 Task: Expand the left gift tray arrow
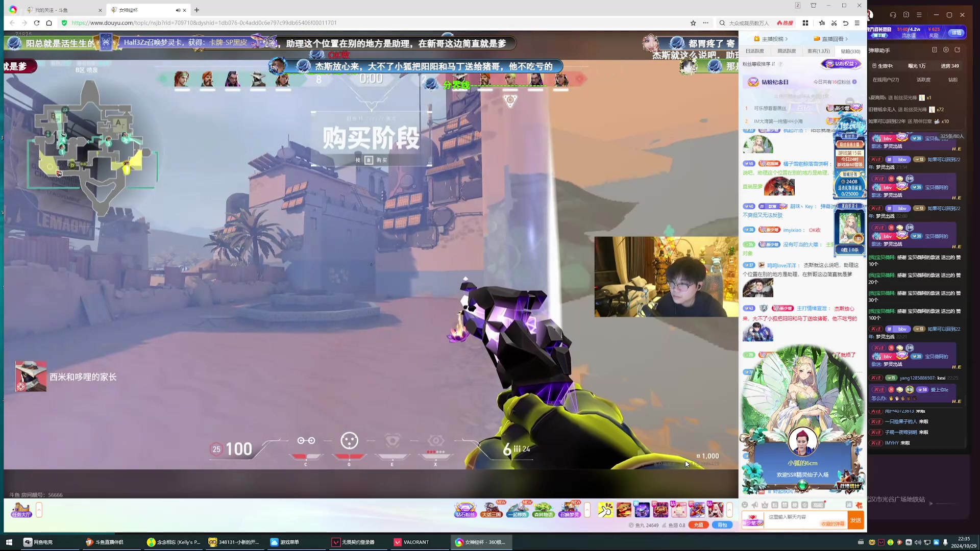click(x=587, y=510)
